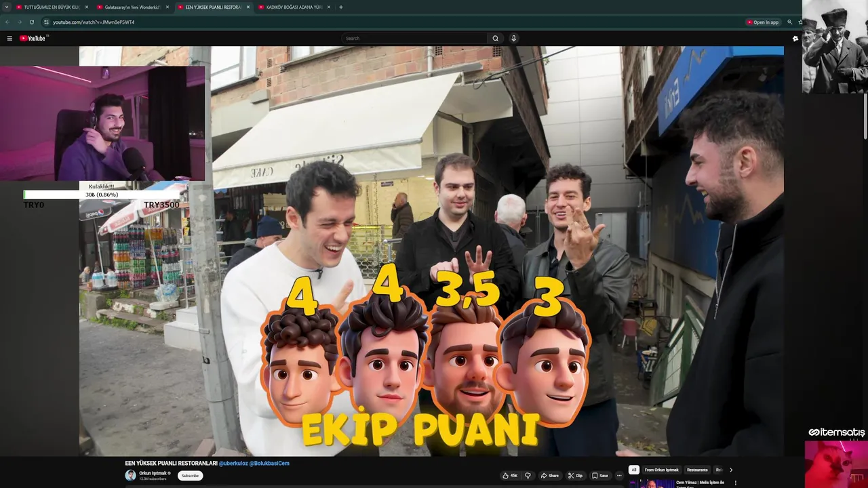Open more actions three-dot menu under video
868x488 pixels.
(618, 475)
